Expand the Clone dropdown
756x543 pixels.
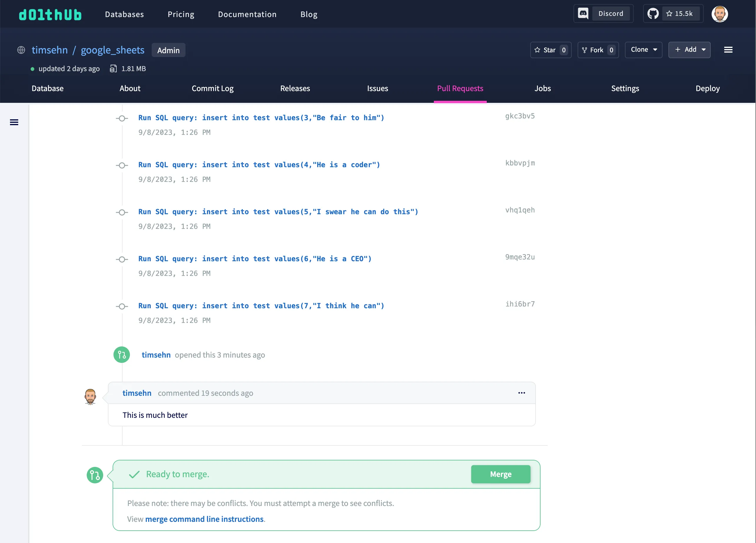click(643, 50)
